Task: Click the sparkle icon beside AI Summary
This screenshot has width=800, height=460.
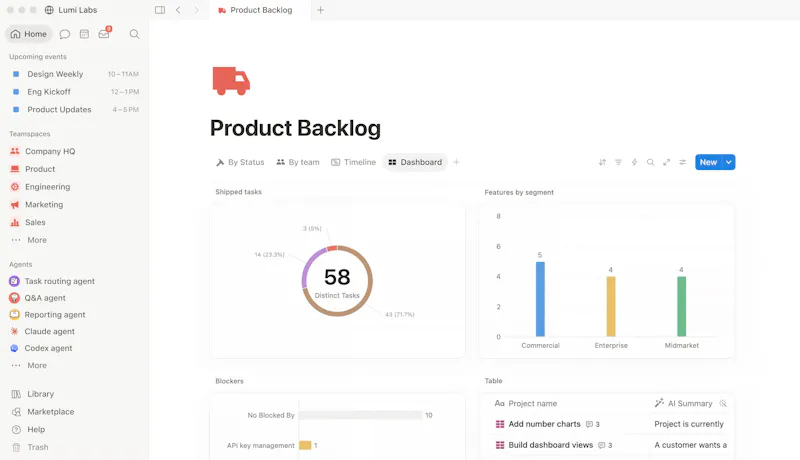Action: point(723,403)
